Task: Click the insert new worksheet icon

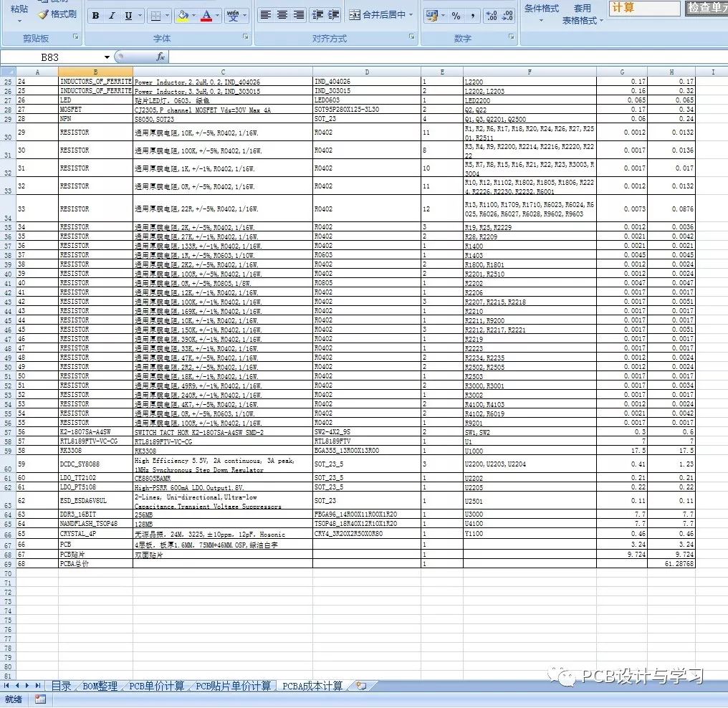Action: [x=361, y=686]
